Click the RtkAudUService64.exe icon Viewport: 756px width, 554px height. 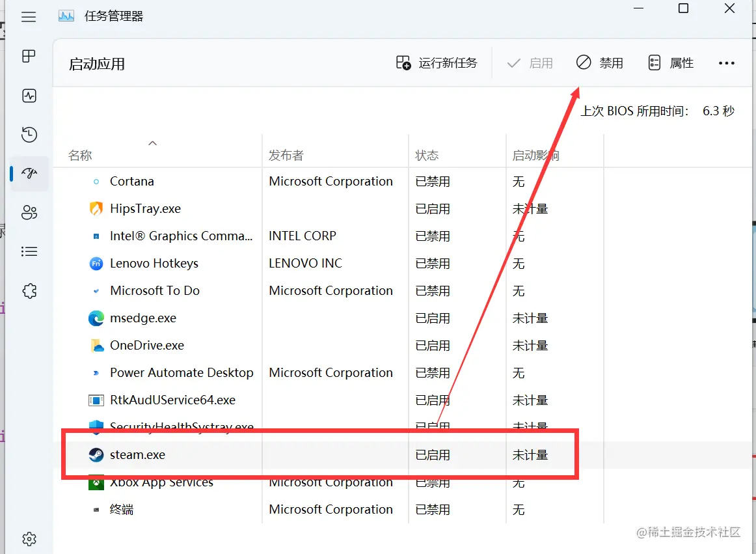click(x=96, y=400)
